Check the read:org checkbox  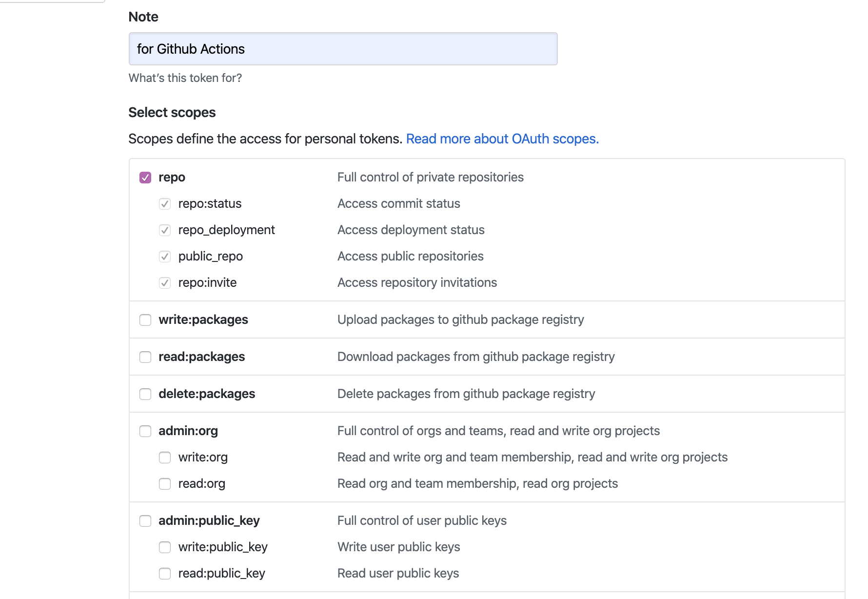(x=165, y=484)
